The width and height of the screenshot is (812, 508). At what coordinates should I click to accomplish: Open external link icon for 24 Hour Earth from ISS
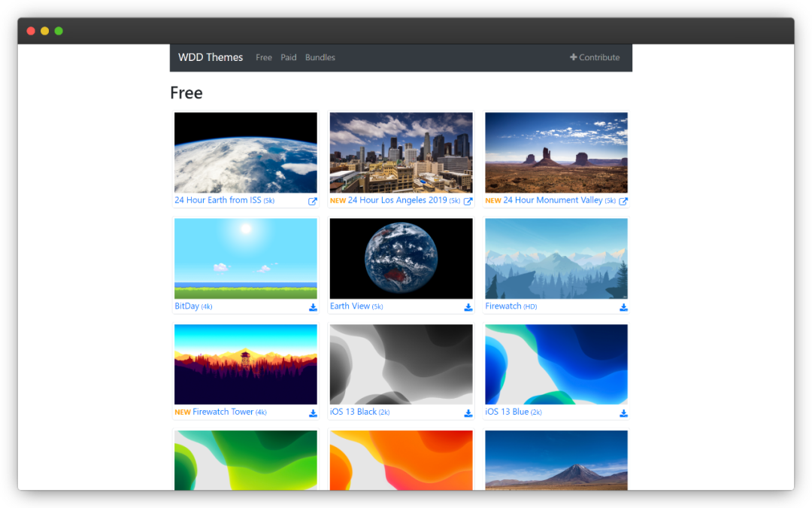[x=312, y=201]
